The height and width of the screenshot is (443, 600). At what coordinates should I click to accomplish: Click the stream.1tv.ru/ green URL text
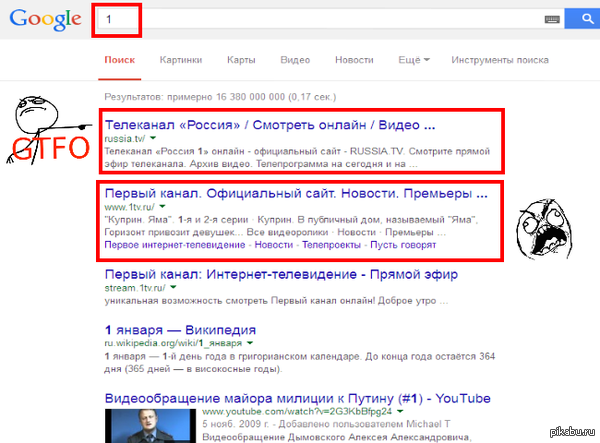[135, 288]
